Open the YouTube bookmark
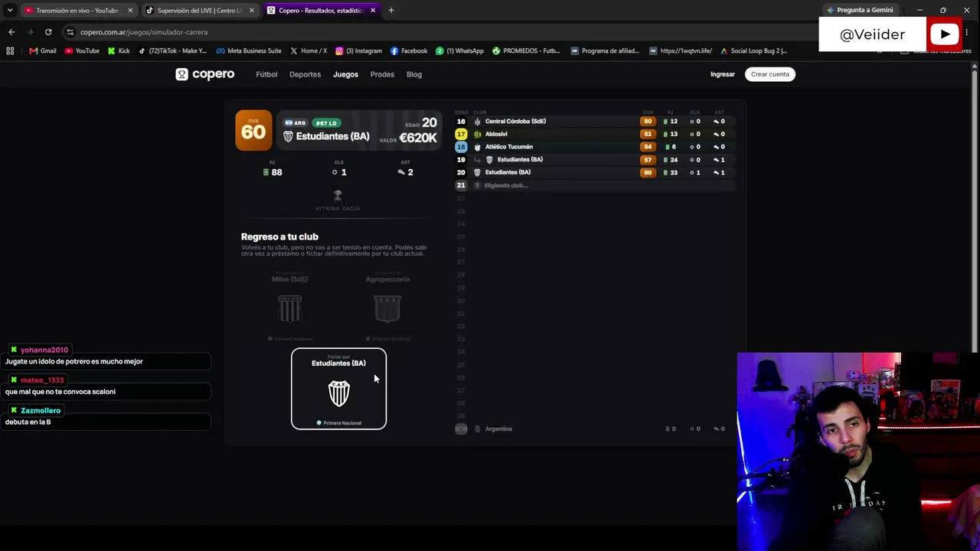The width and height of the screenshot is (980, 551). pyautogui.click(x=82, y=51)
